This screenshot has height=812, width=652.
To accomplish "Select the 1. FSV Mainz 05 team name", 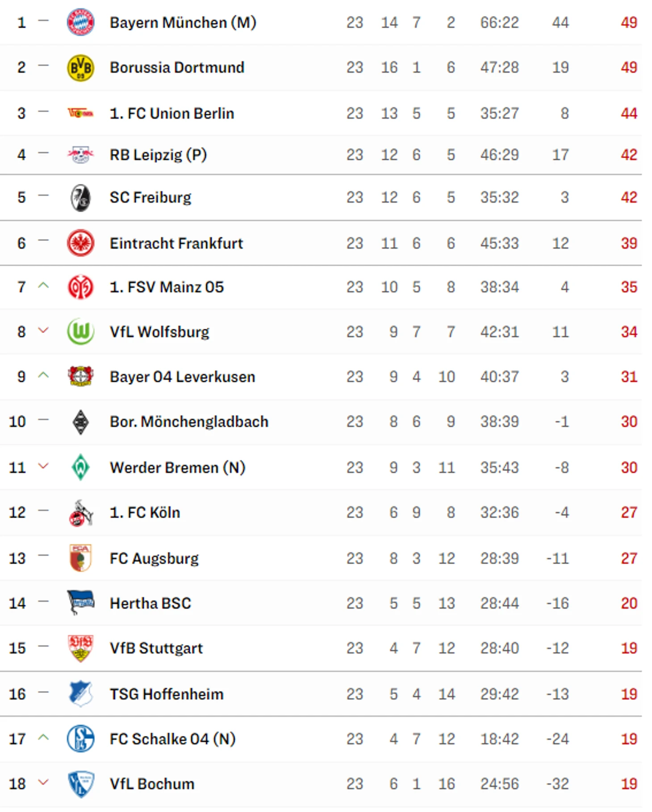I will (167, 287).
